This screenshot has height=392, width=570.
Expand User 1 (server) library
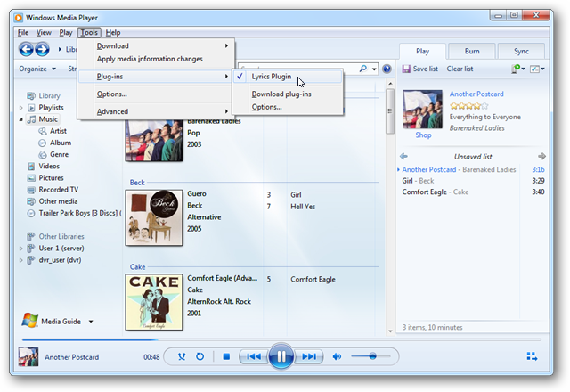coord(20,249)
